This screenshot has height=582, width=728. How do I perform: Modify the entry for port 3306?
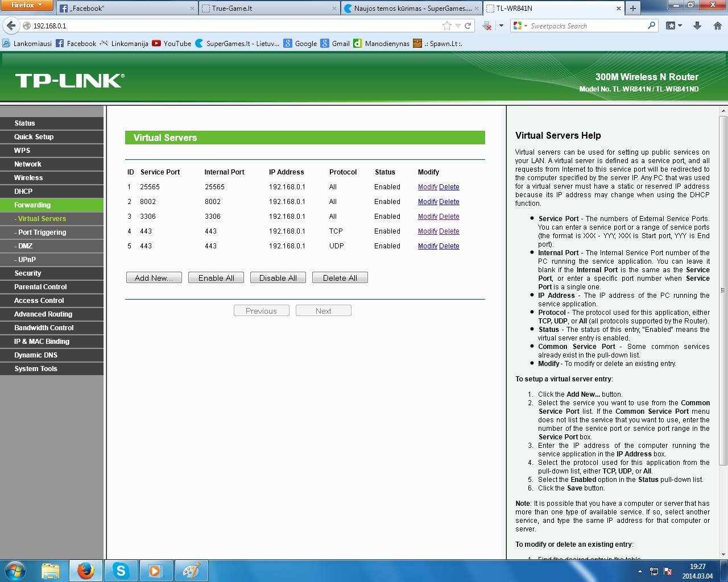tap(428, 217)
